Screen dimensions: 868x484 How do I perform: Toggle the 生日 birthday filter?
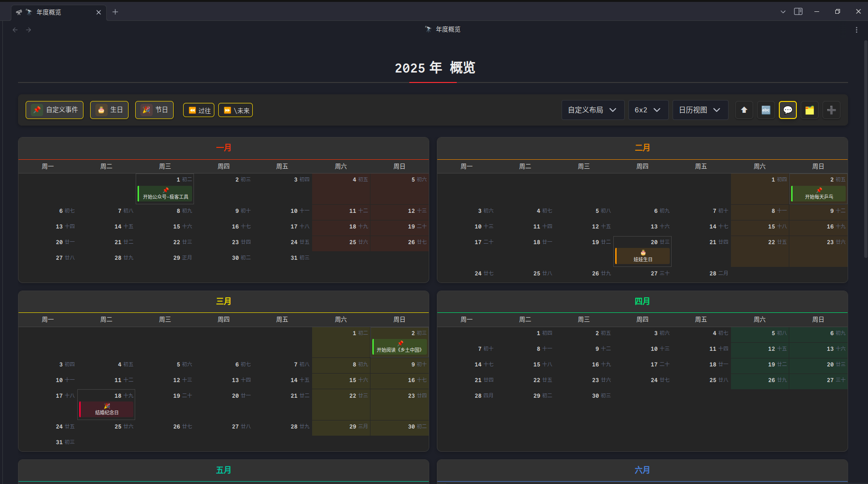109,110
